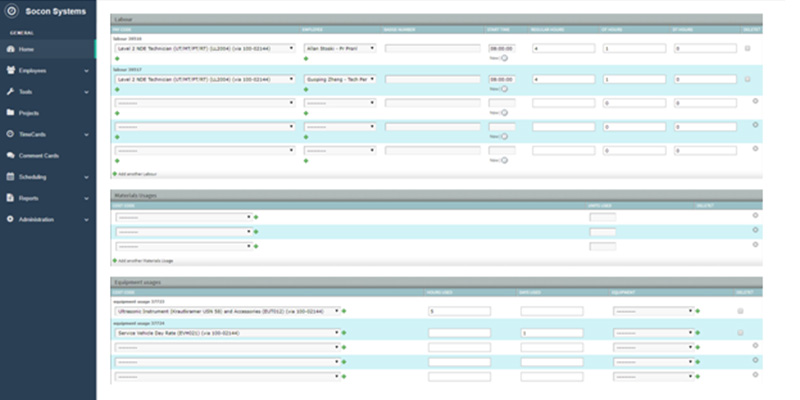Viewport: 800px width, 400px height.
Task: Click remove circle on first blank Labour row
Action: pos(755,101)
